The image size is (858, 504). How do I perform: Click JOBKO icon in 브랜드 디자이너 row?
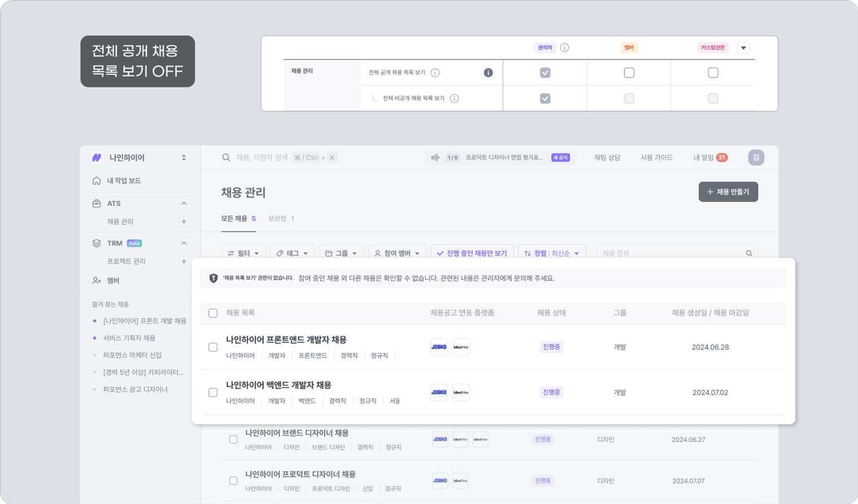pyautogui.click(x=440, y=439)
